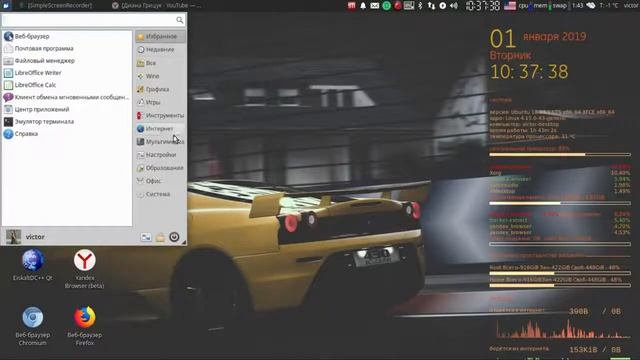Click the logout power button
Viewport: 640px width, 360px height.
(x=174, y=237)
